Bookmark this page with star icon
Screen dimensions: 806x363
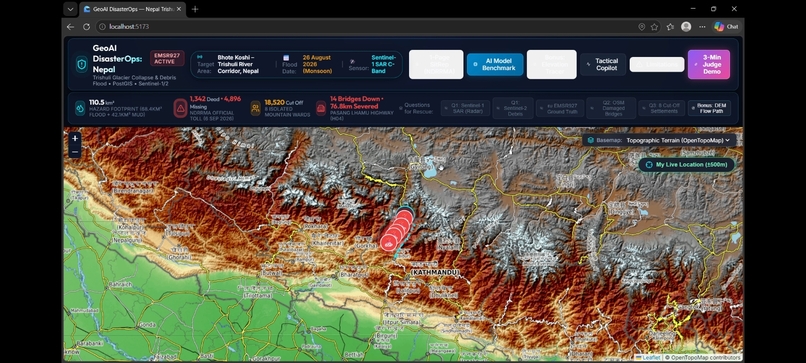tap(654, 27)
